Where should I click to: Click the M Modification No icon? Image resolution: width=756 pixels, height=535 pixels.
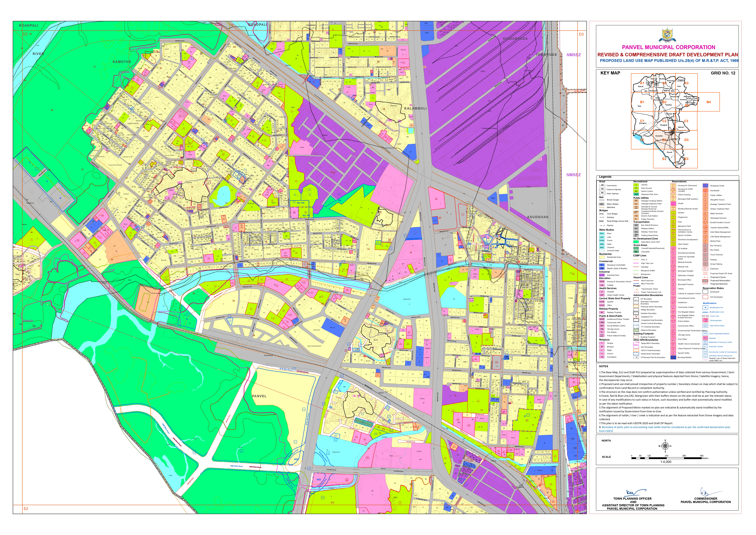pos(705,307)
